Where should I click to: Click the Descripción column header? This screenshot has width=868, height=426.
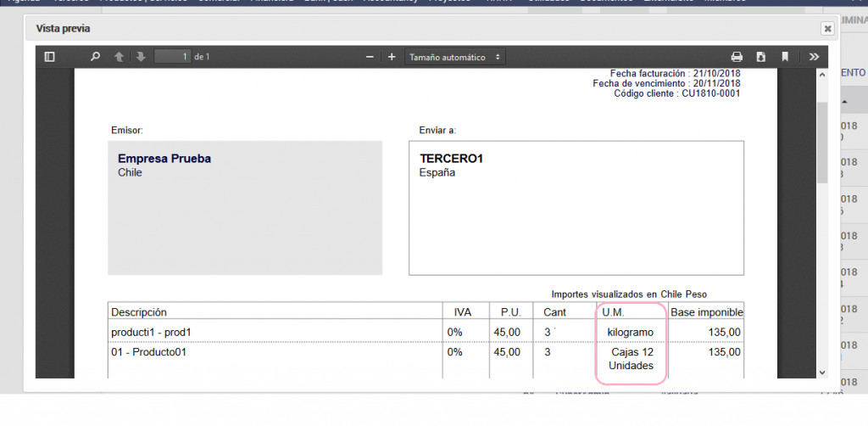(139, 312)
